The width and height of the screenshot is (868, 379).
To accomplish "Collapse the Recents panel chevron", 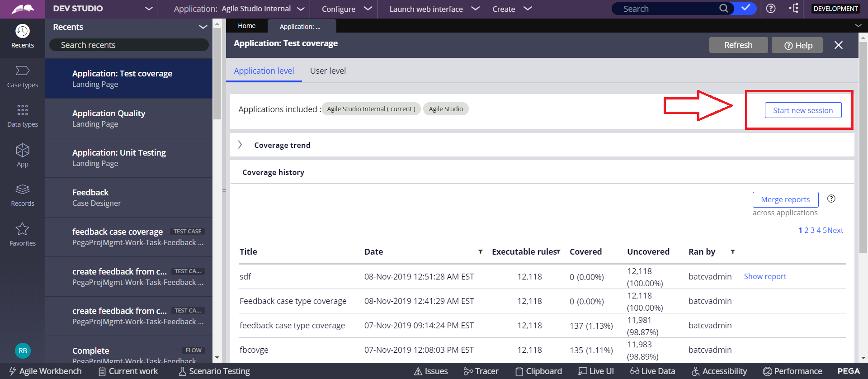I will 203,27.
